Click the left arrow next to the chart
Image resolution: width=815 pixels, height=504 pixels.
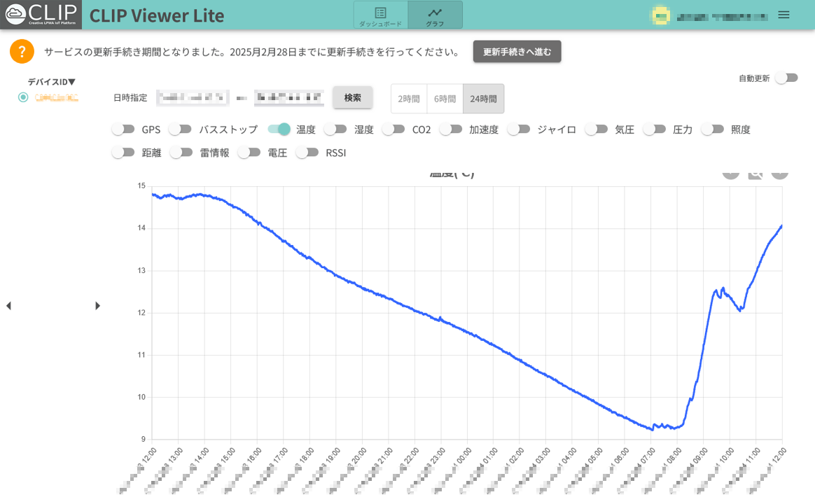(8, 306)
